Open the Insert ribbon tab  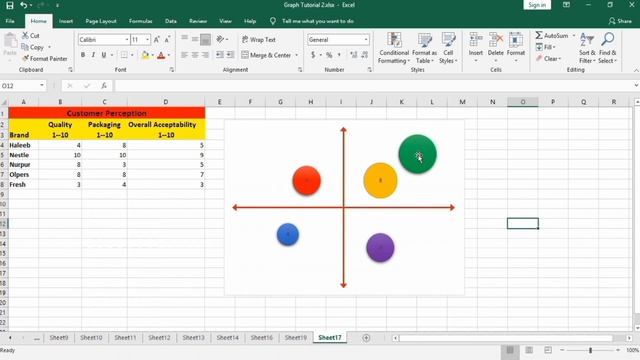[66, 21]
